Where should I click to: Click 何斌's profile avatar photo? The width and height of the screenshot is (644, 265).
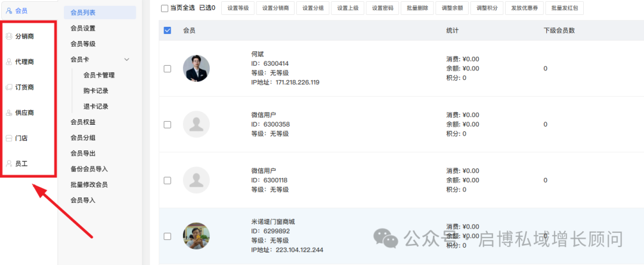point(196,69)
